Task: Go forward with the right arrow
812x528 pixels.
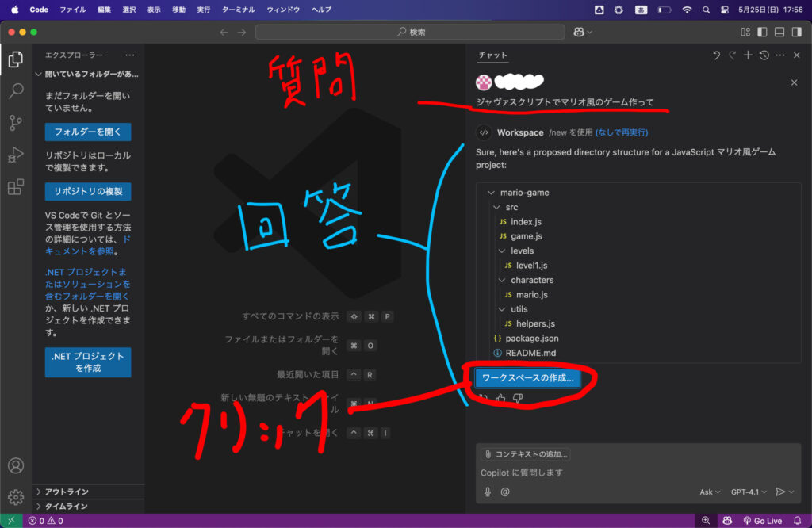Action: pos(242,32)
